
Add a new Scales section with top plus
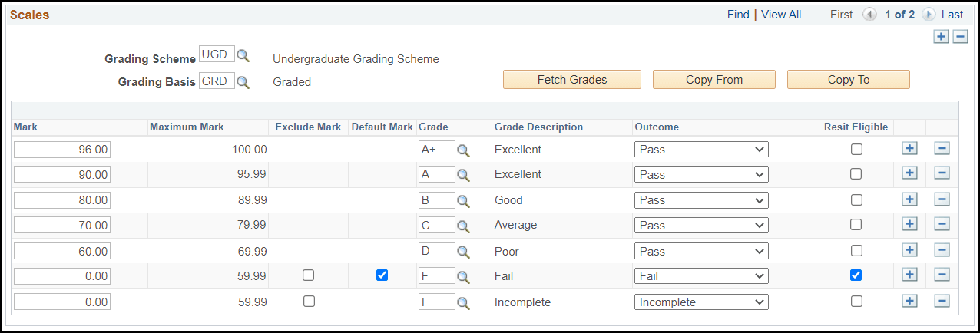click(x=941, y=37)
